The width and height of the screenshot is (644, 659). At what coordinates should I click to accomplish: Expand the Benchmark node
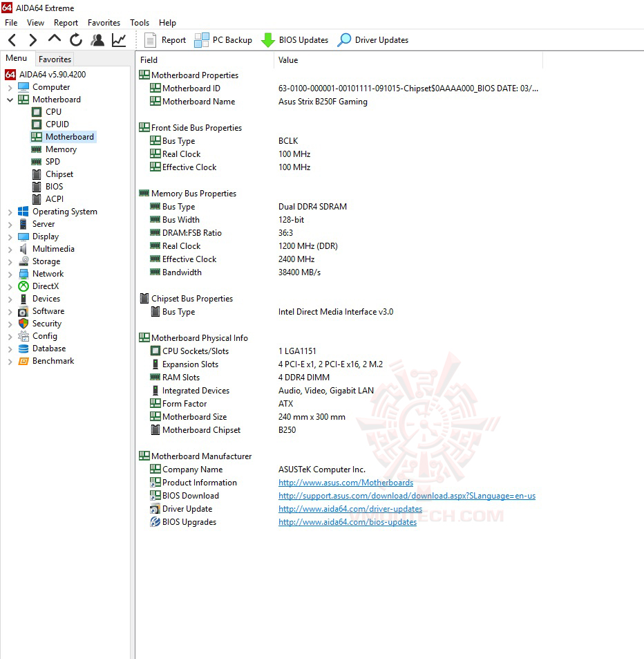[x=10, y=362]
